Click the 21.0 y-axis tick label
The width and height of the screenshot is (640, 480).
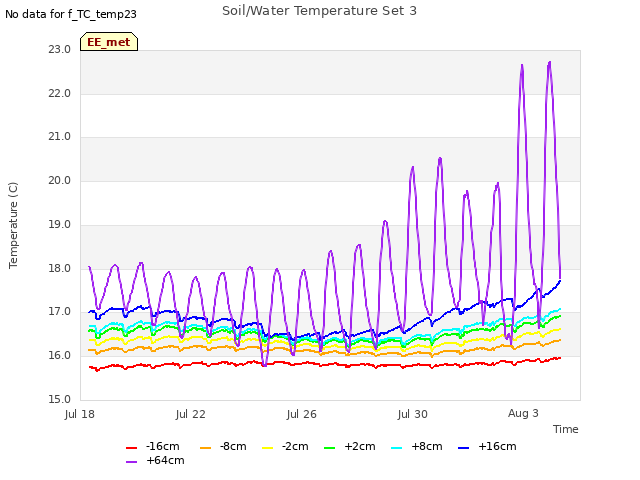60,137
